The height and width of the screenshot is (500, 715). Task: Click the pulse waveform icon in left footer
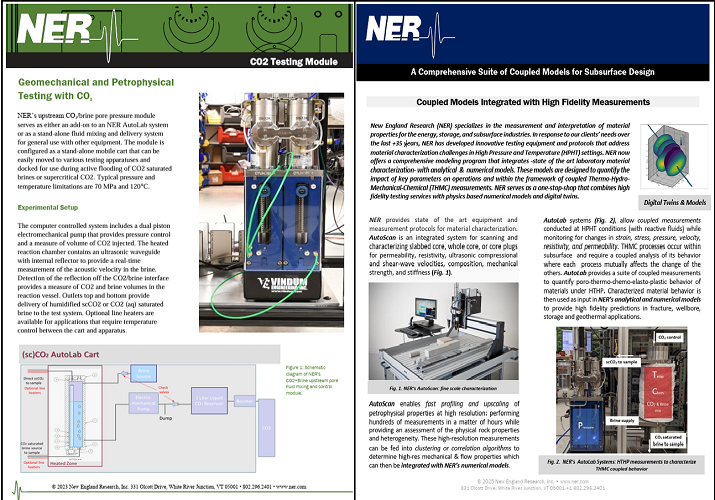click(17, 490)
